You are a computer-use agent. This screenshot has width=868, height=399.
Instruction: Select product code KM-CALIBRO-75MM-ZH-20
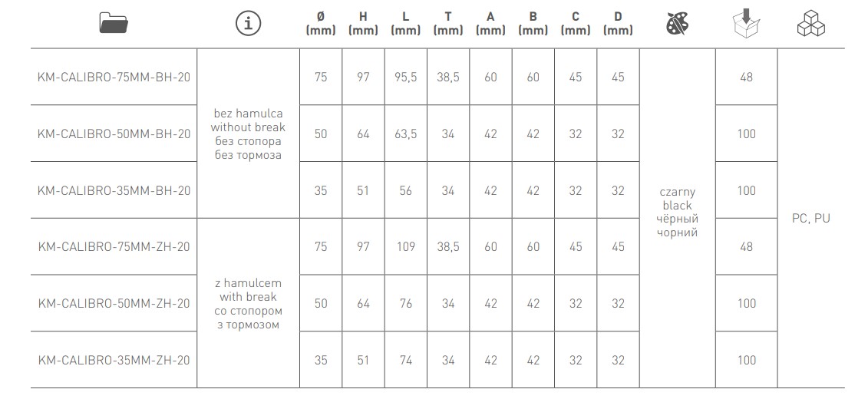[x=114, y=247]
